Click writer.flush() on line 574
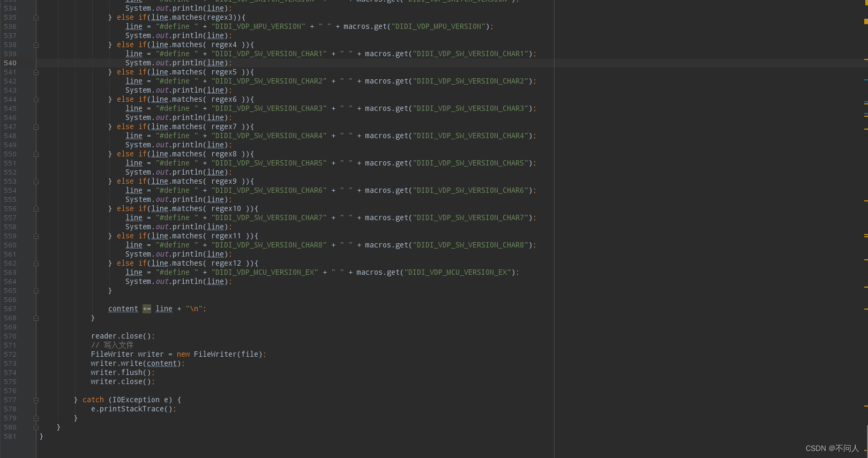 [121, 373]
